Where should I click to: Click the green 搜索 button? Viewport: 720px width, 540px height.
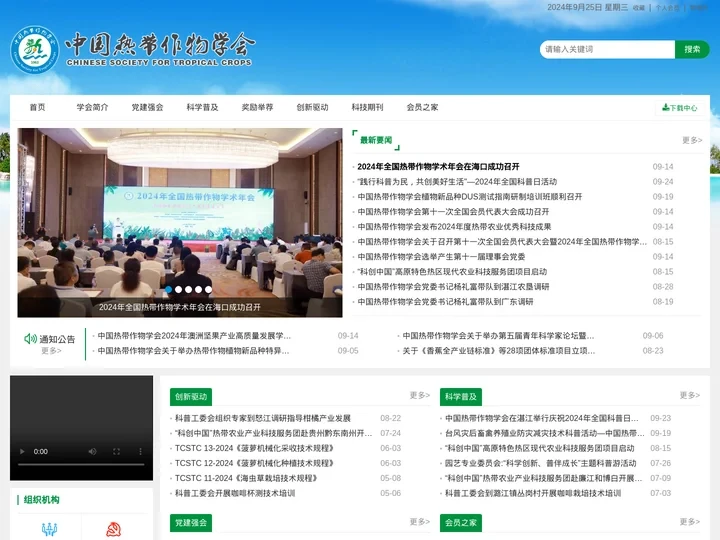[692, 49]
